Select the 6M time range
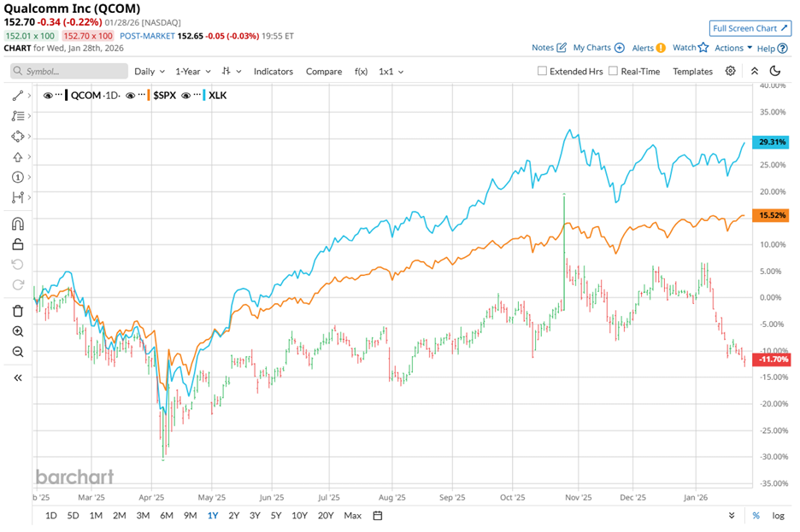 click(x=166, y=515)
